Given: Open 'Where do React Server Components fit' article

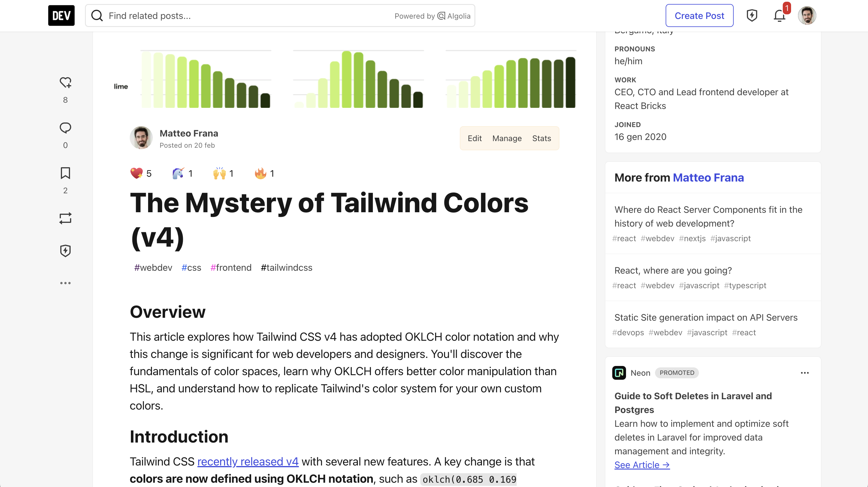Looking at the screenshot, I should pyautogui.click(x=708, y=217).
